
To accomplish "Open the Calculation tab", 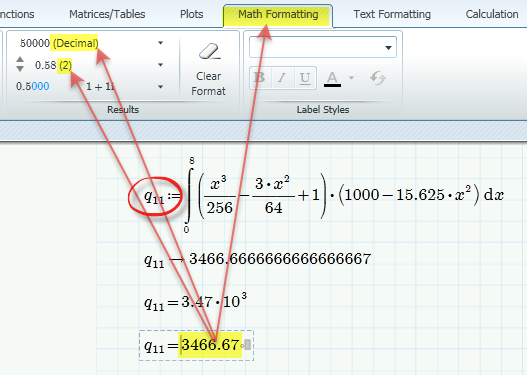I will (x=492, y=14).
